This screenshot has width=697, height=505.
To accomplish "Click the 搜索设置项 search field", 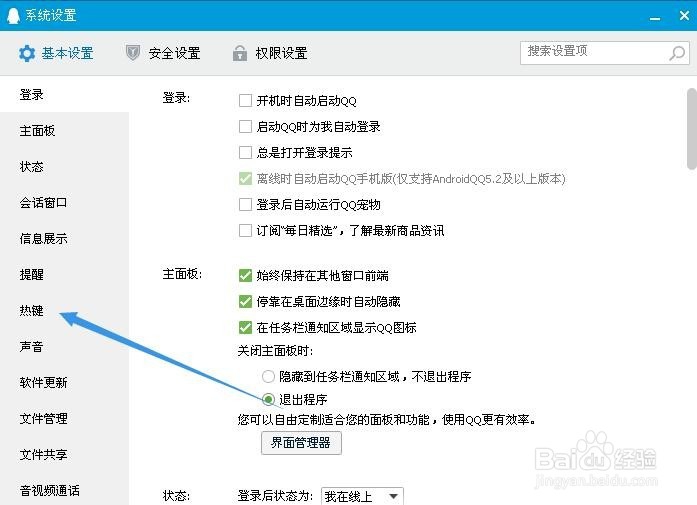I will click(x=594, y=51).
